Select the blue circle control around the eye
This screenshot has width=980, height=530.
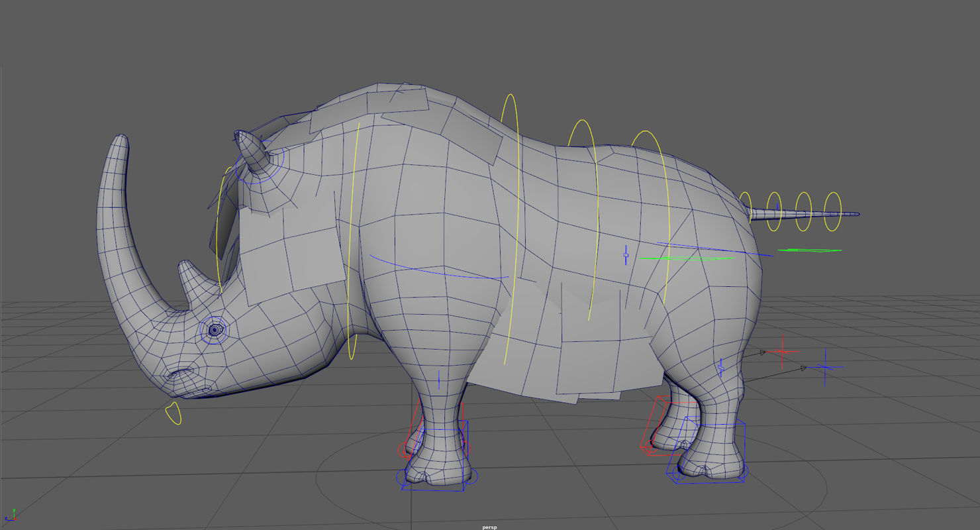click(215, 329)
